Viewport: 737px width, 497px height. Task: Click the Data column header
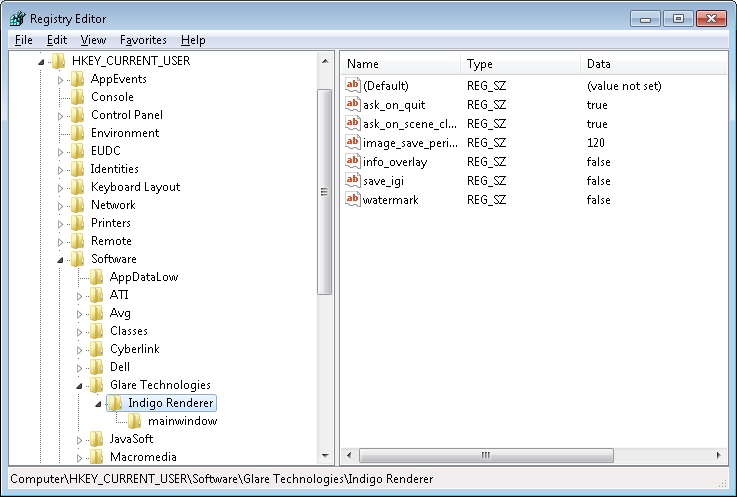[x=650, y=64]
